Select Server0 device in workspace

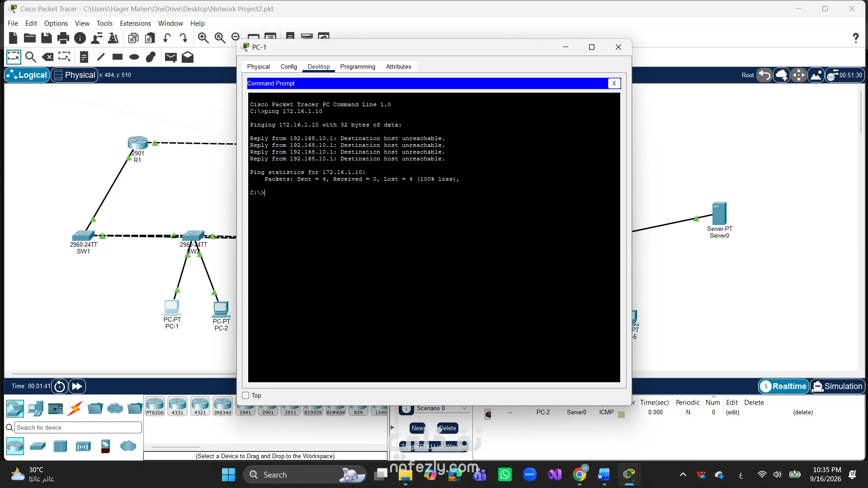[x=719, y=214]
